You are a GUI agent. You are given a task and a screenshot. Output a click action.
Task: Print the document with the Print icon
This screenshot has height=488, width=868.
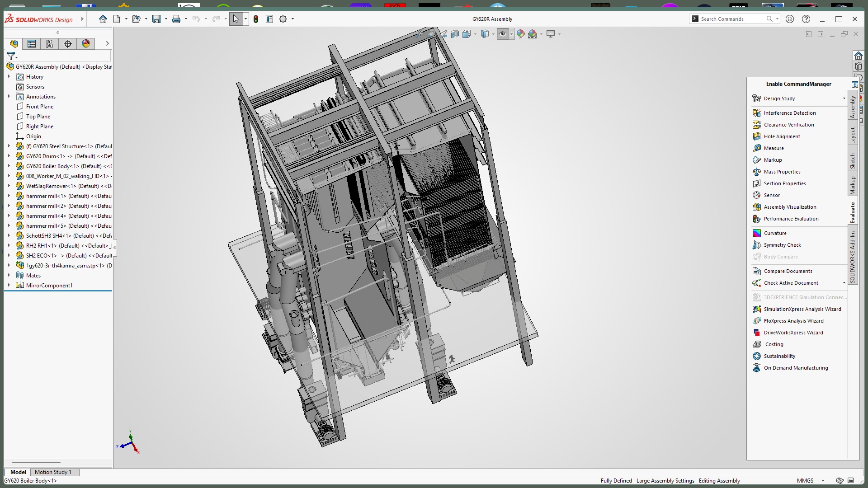pyautogui.click(x=176, y=19)
